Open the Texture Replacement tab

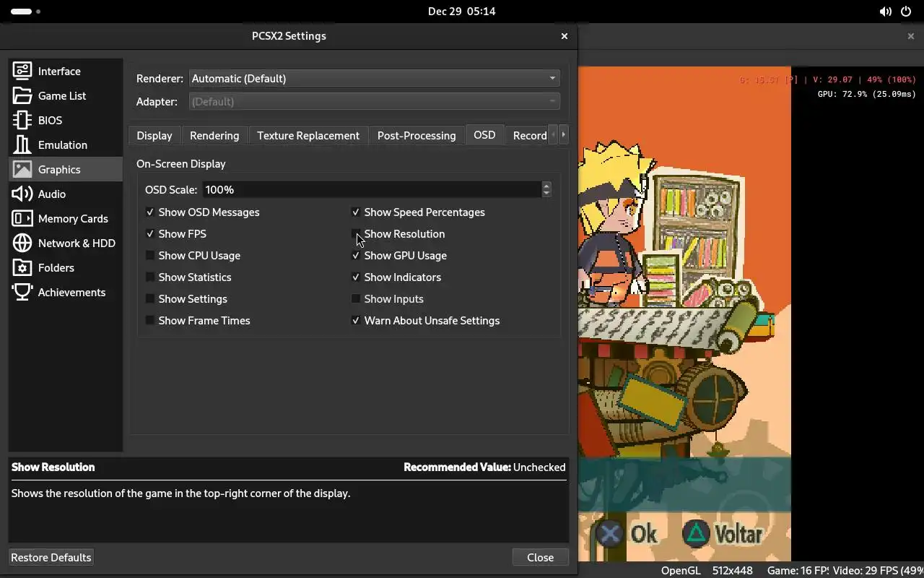[308, 135]
